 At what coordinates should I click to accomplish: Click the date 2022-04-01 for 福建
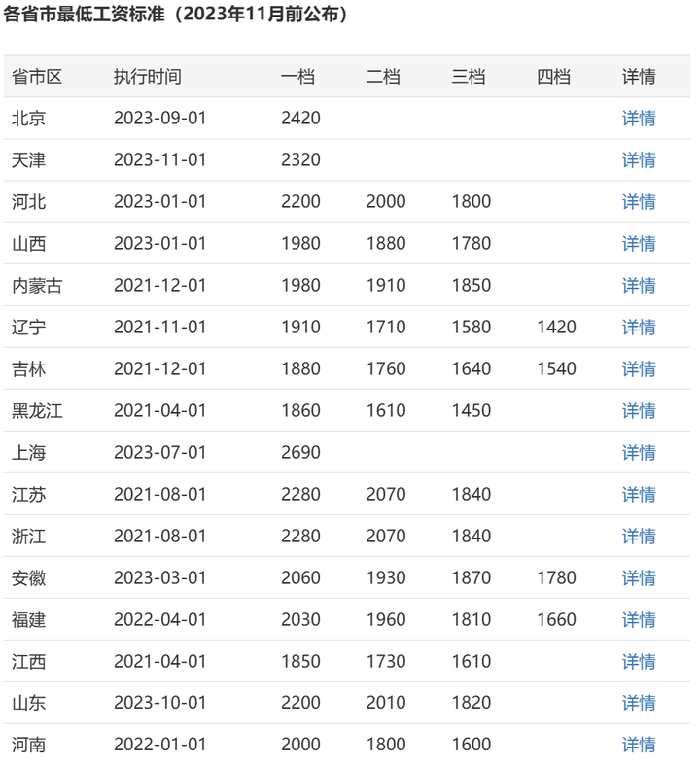[x=160, y=619]
